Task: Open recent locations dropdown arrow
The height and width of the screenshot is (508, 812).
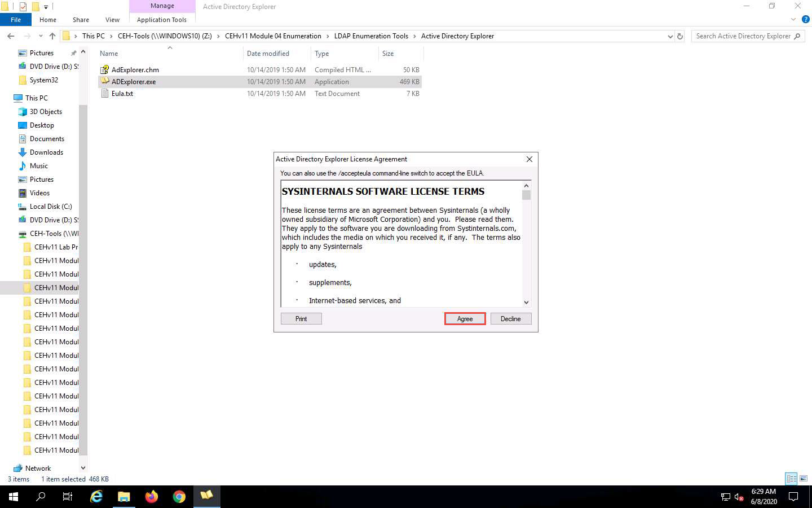Action: pos(41,36)
